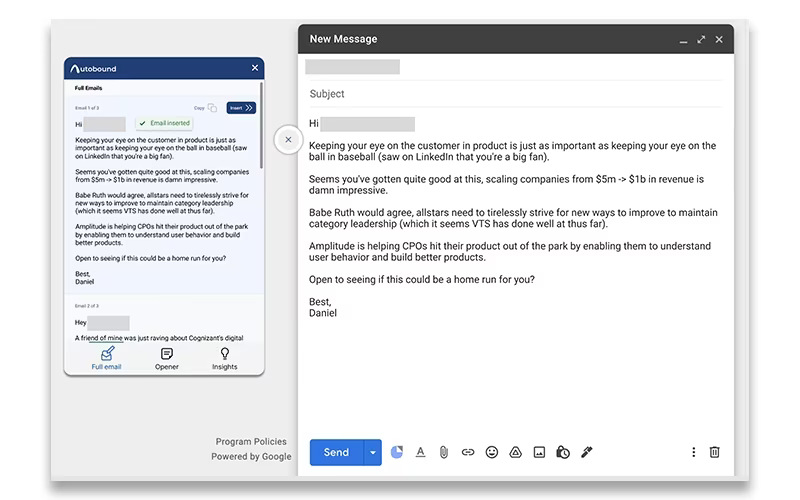
Task: Insert a signature with the pen icon
Action: 587,452
